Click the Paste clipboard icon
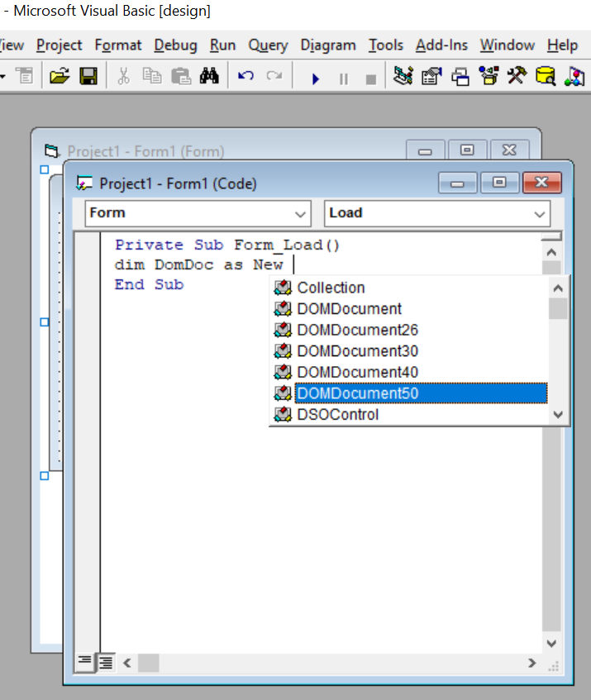 coord(181,76)
